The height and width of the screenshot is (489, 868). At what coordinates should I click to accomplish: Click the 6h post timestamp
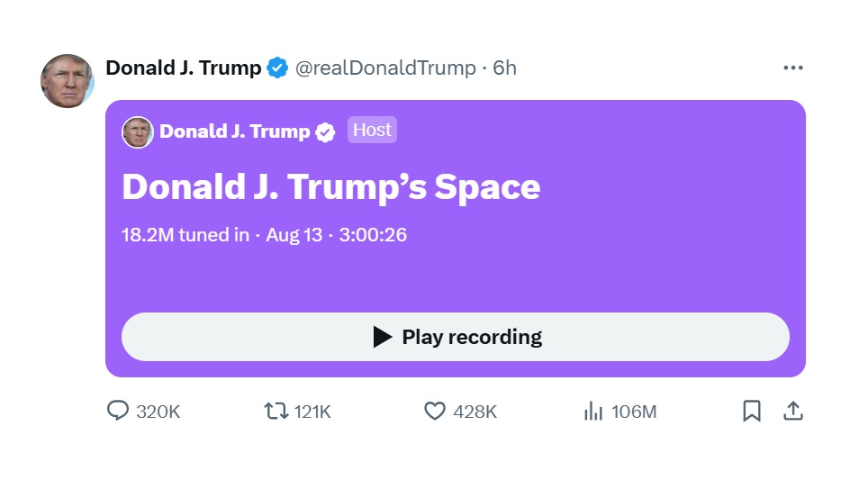(505, 68)
